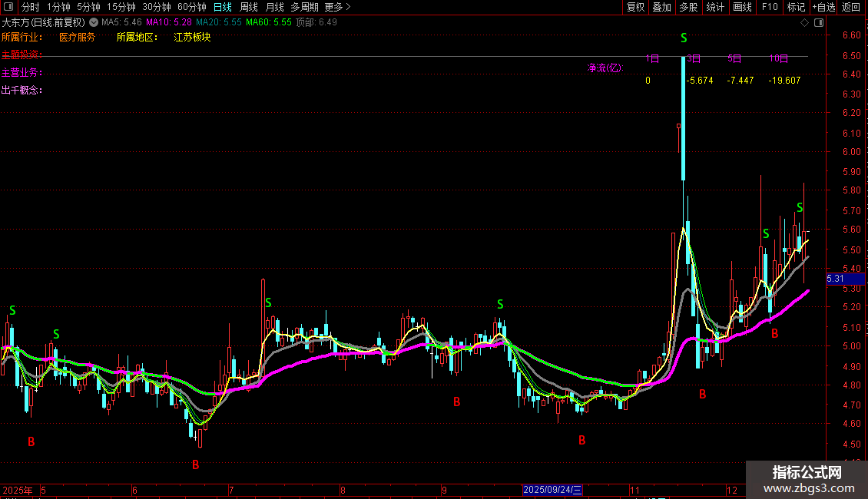Click the 所属地区 label

tap(137, 37)
